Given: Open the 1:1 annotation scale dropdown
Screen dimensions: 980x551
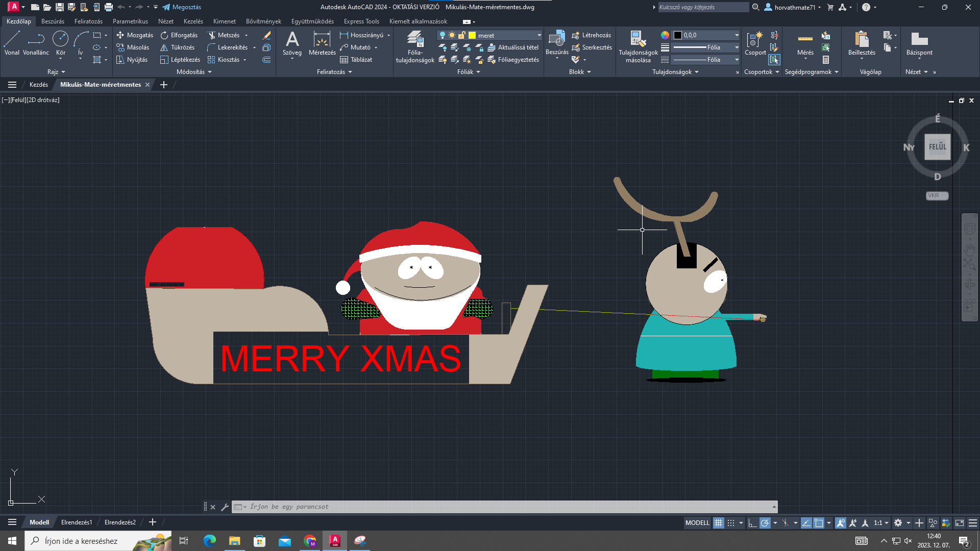Looking at the screenshot, I should tap(881, 523).
